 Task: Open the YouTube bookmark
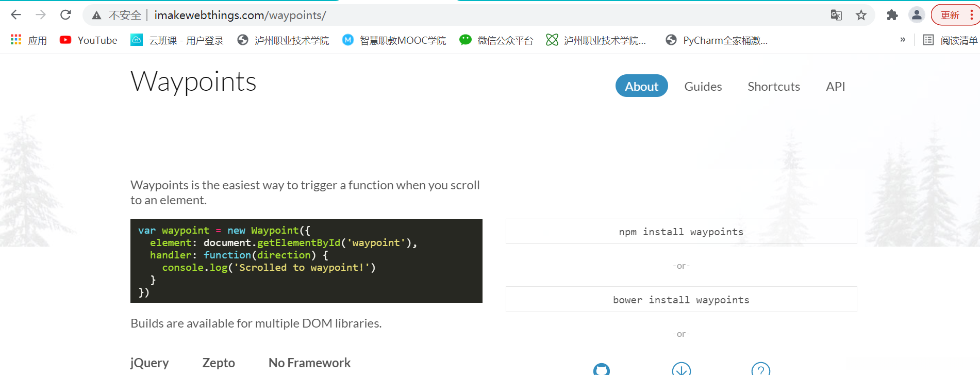[89, 40]
